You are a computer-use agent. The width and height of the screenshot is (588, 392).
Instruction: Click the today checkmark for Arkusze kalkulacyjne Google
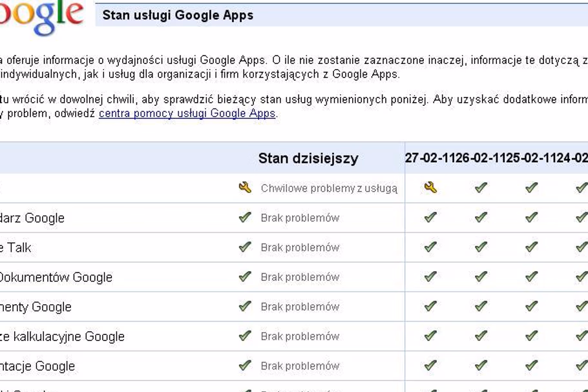tap(244, 336)
